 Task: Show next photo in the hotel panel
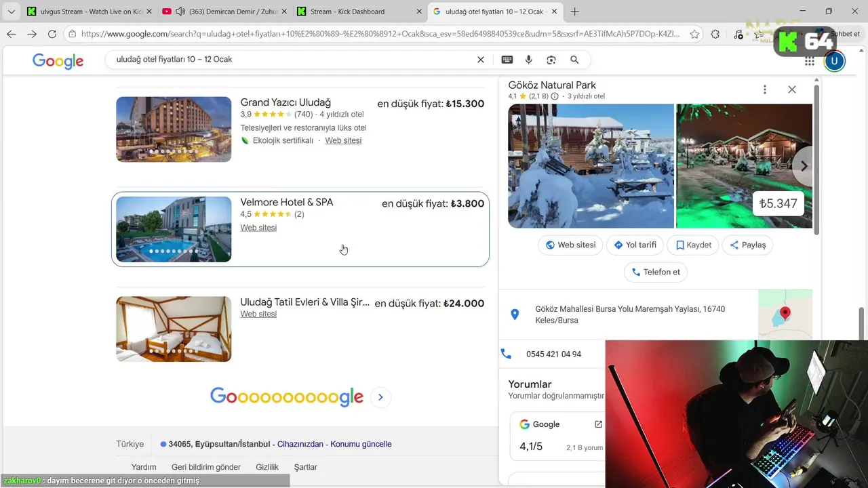click(804, 166)
